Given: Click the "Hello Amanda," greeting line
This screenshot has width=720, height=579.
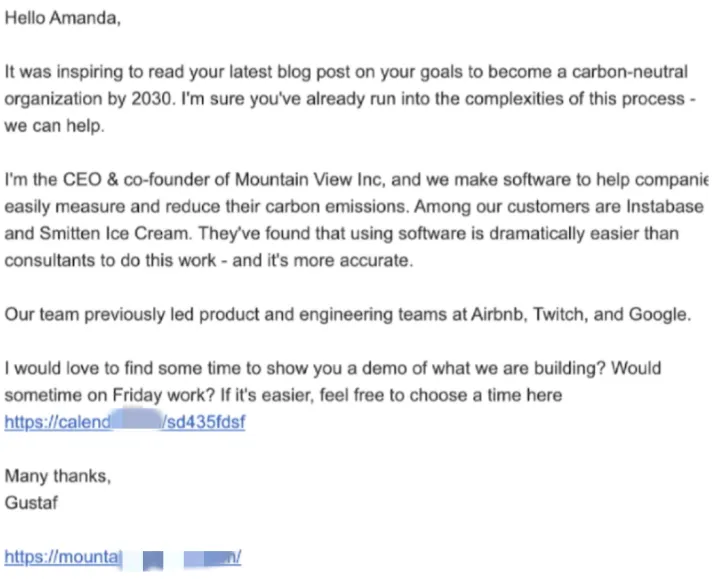Looking at the screenshot, I should point(63,18).
